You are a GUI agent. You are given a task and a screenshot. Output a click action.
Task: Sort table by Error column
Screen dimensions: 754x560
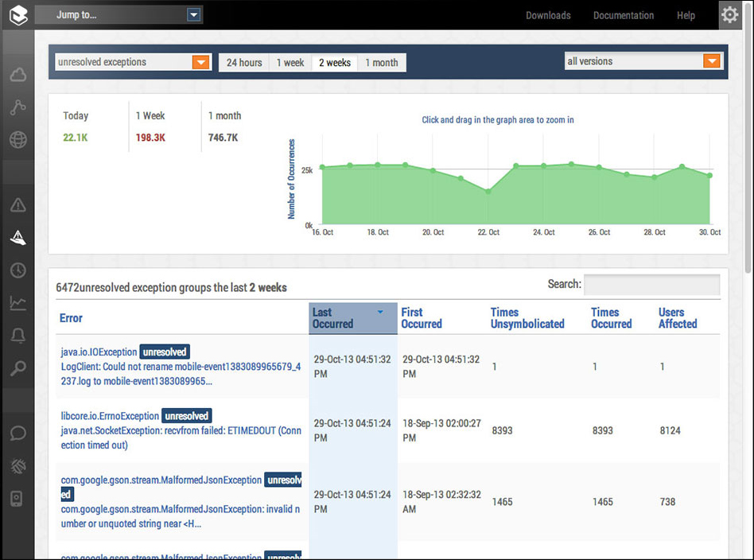[x=71, y=318]
